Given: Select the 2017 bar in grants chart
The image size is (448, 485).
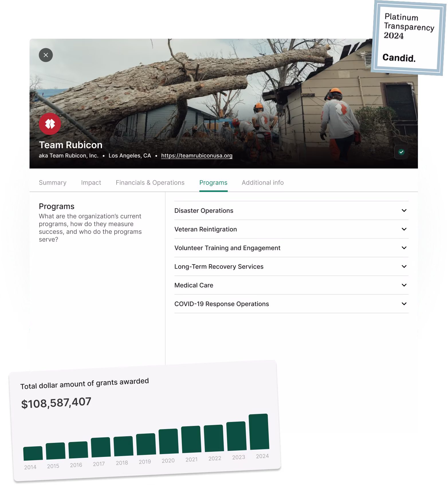Looking at the screenshot, I should (x=101, y=447).
